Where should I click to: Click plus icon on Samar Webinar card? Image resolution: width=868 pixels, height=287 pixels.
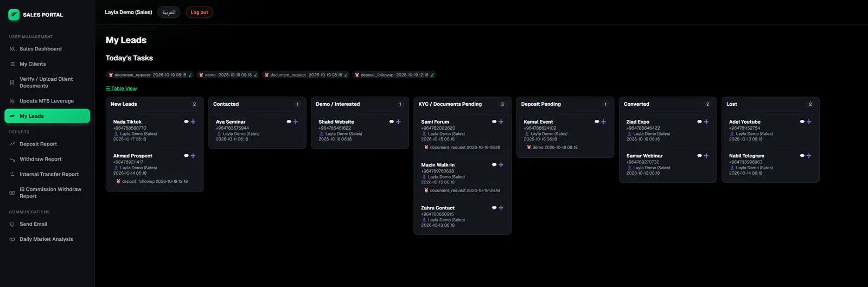[x=706, y=156]
